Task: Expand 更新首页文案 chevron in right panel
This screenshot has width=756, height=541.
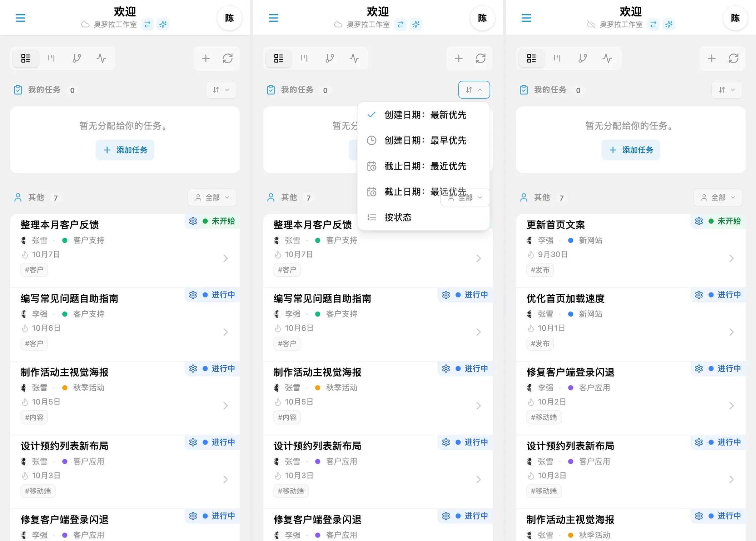Action: pyautogui.click(x=731, y=259)
